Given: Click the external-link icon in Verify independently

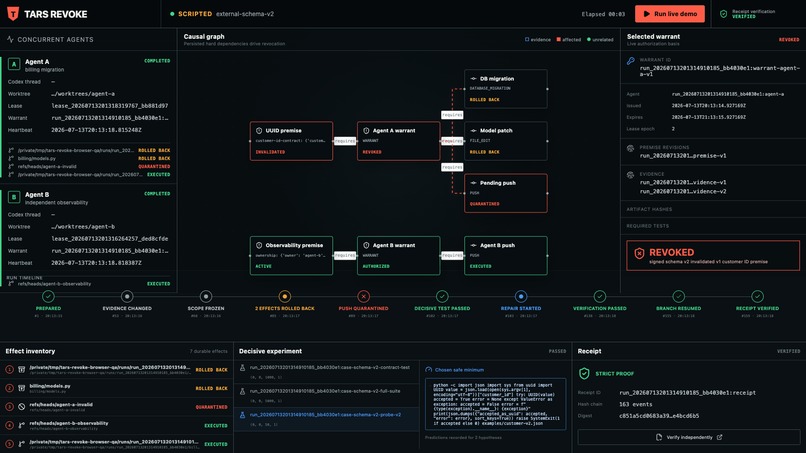Looking at the screenshot, I should pos(720,437).
